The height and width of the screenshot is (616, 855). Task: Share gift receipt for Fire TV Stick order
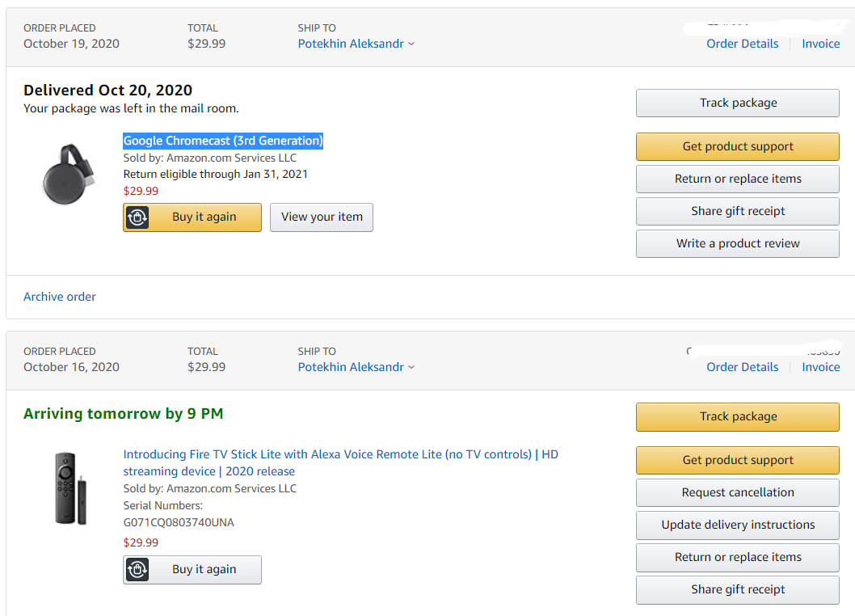pyautogui.click(x=737, y=590)
